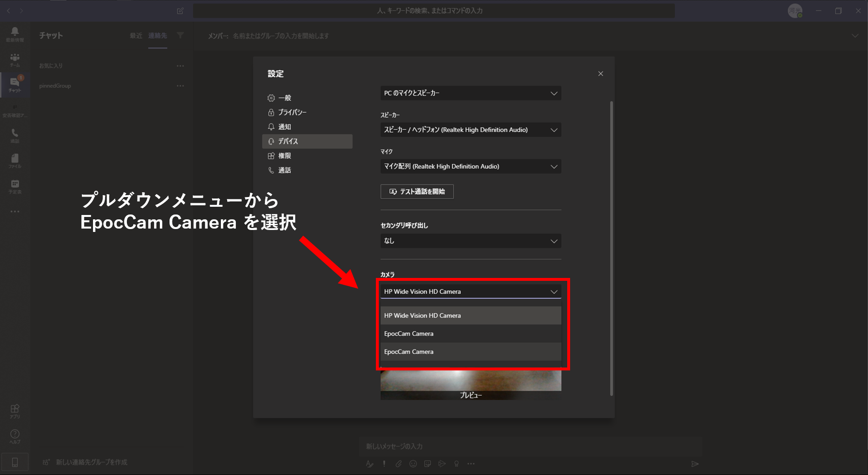Image resolution: width=868 pixels, height=475 pixels.
Task: Select the first EpocCam Camera option
Action: point(470,334)
